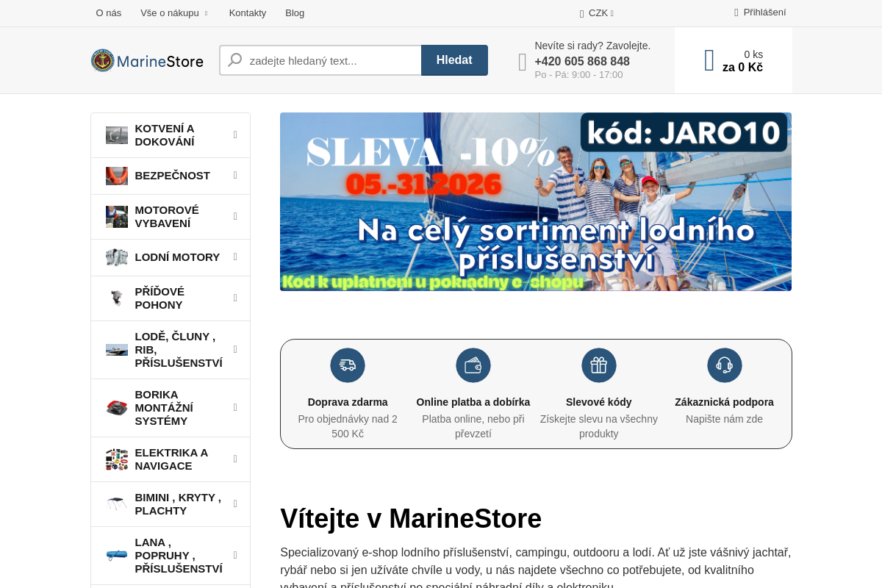
Task: Click the MarineStore logo
Action: [147, 60]
